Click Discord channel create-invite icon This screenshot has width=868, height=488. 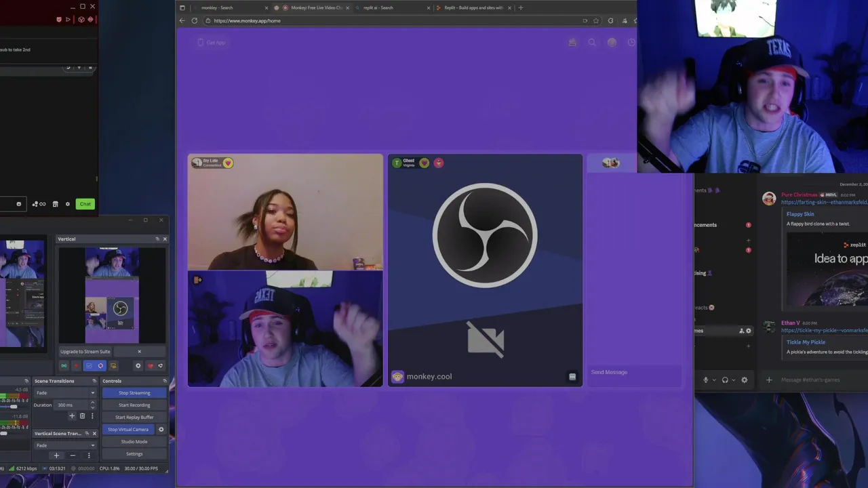(x=741, y=331)
